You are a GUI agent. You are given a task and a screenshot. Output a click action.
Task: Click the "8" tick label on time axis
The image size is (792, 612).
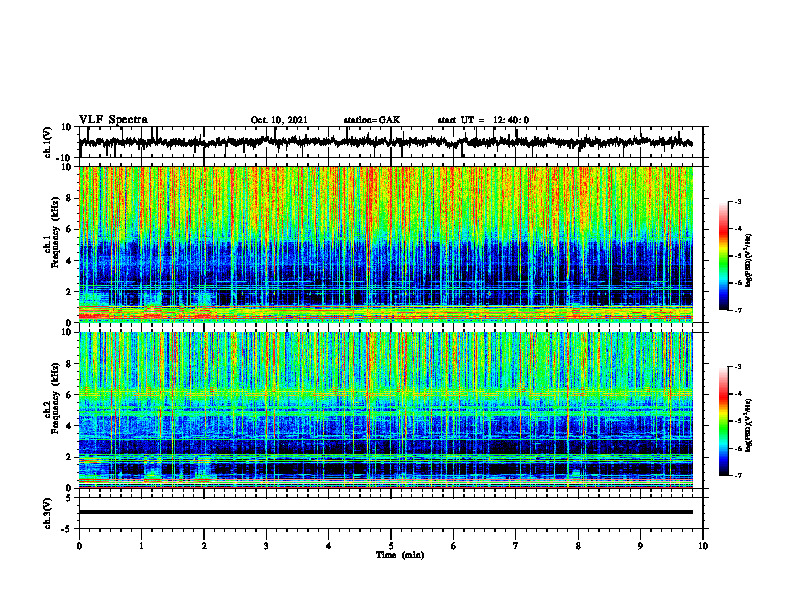[x=578, y=546]
